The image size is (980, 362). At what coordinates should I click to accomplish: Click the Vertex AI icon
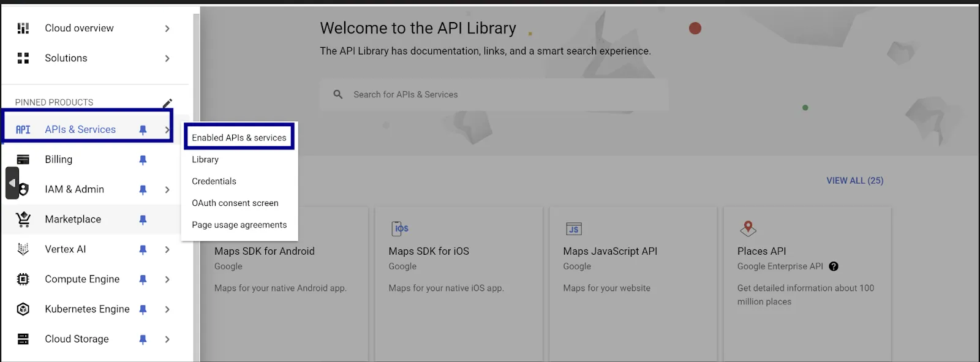pos(23,249)
